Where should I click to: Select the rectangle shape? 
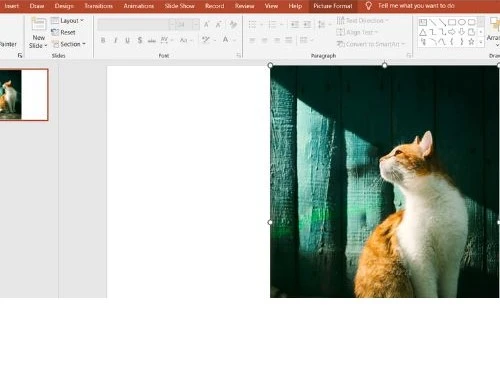452,22
